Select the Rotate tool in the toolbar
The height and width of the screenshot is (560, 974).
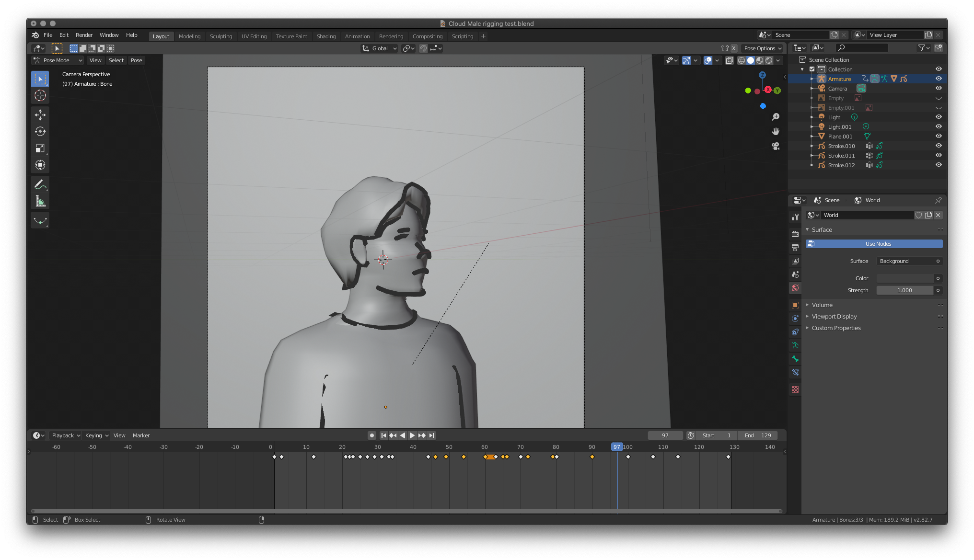coord(40,131)
